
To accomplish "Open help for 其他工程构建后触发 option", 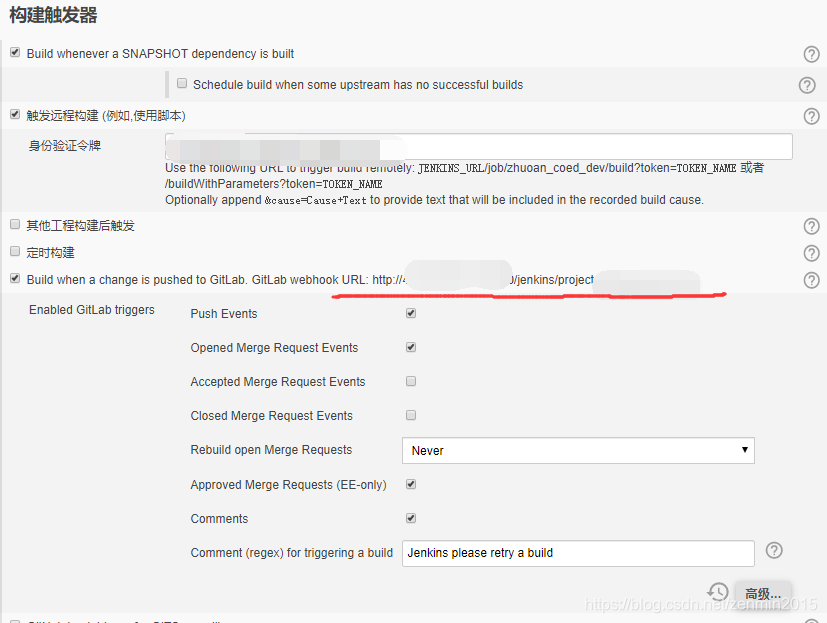I will (811, 226).
